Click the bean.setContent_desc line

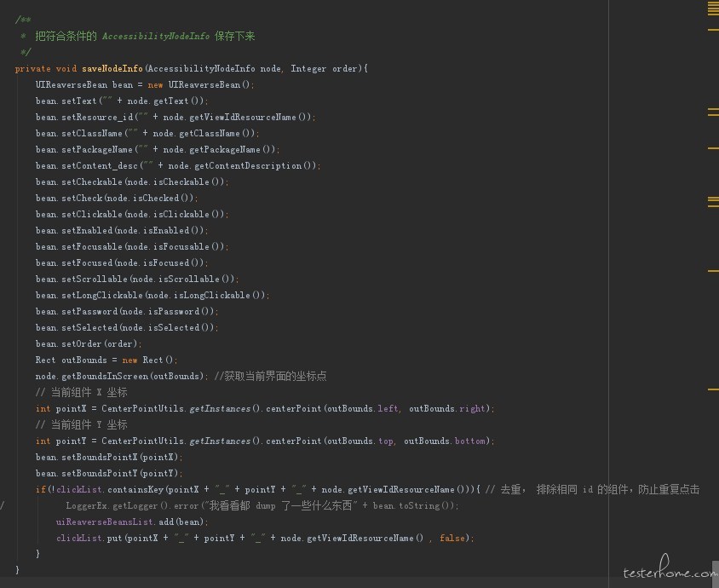[x=178, y=165]
